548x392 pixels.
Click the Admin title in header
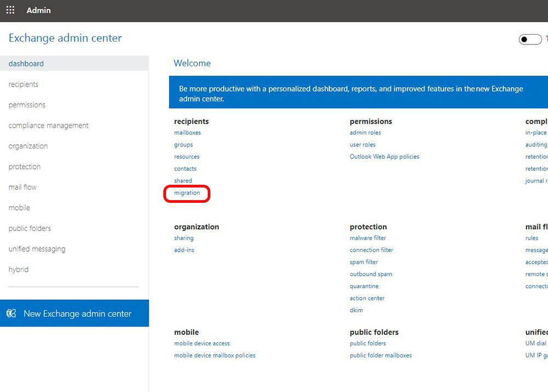coord(38,10)
